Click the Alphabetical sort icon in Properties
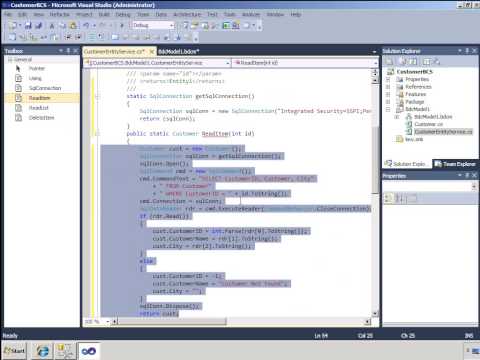Viewport: 480px width, 360px height. pos(399,199)
